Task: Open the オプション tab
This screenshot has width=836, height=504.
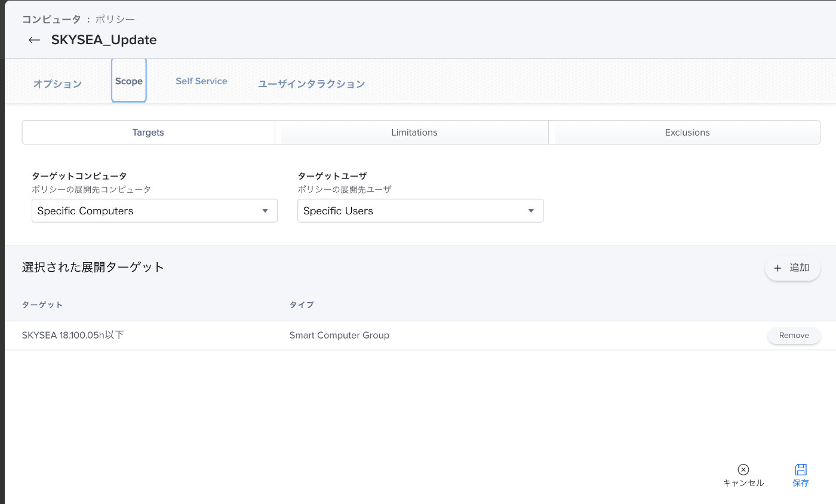Action: pyautogui.click(x=57, y=84)
